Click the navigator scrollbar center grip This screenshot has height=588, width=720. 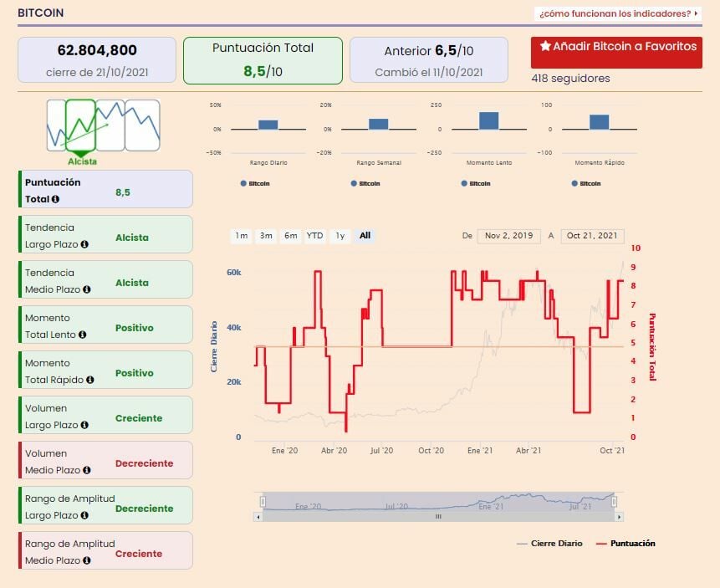point(438,517)
